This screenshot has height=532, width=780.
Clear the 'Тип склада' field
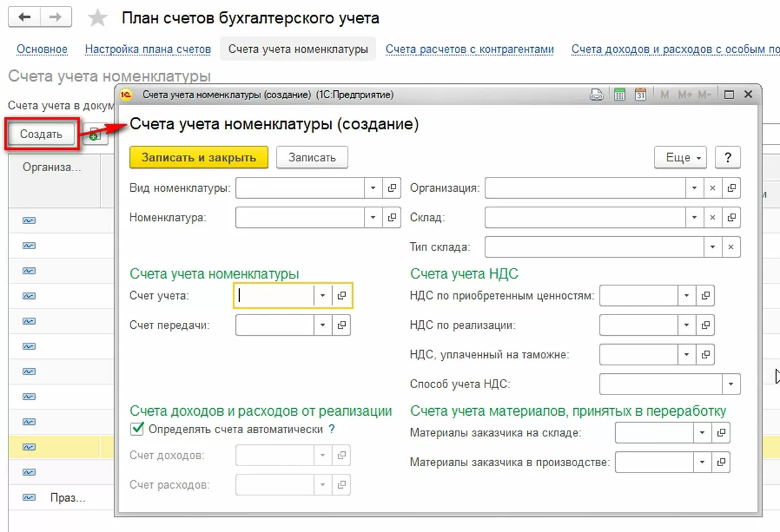[x=731, y=247]
